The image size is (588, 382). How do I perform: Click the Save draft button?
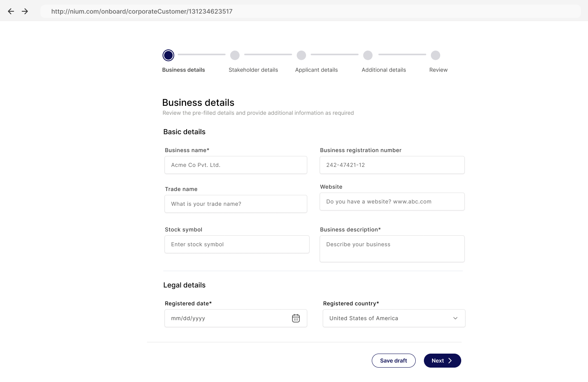pos(394,361)
